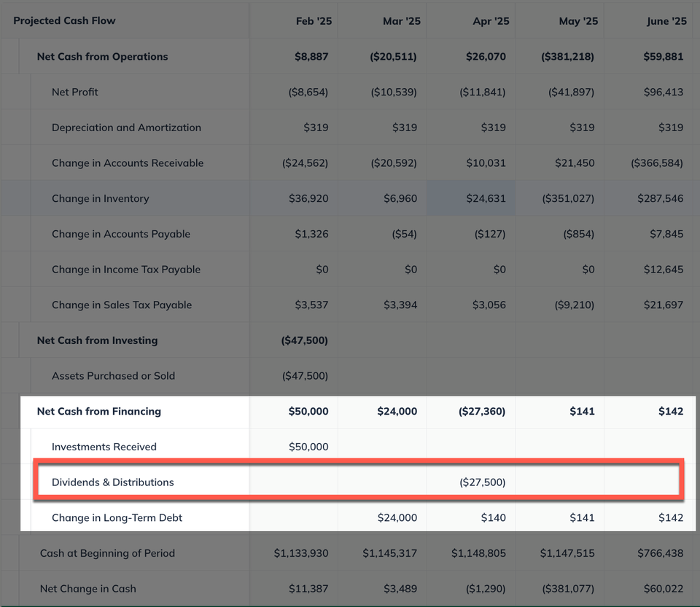Select the Projected Cash Flow table title
The height and width of the screenshot is (607, 700).
pos(64,20)
